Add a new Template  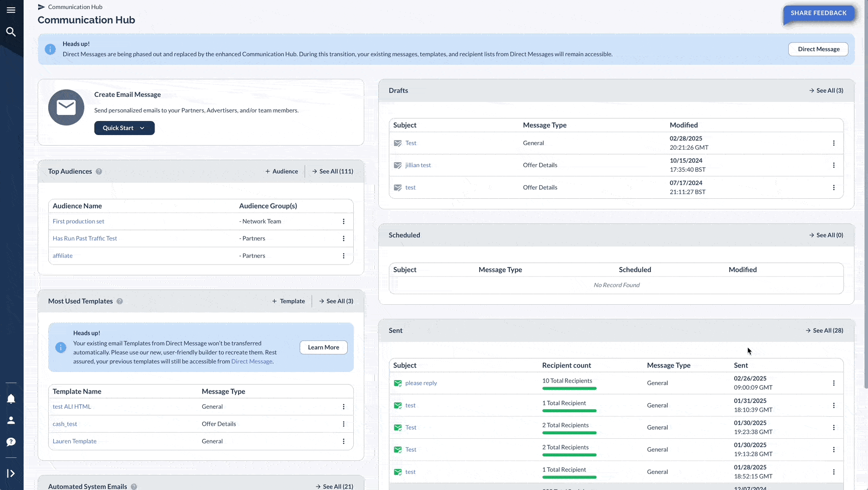[x=288, y=301]
